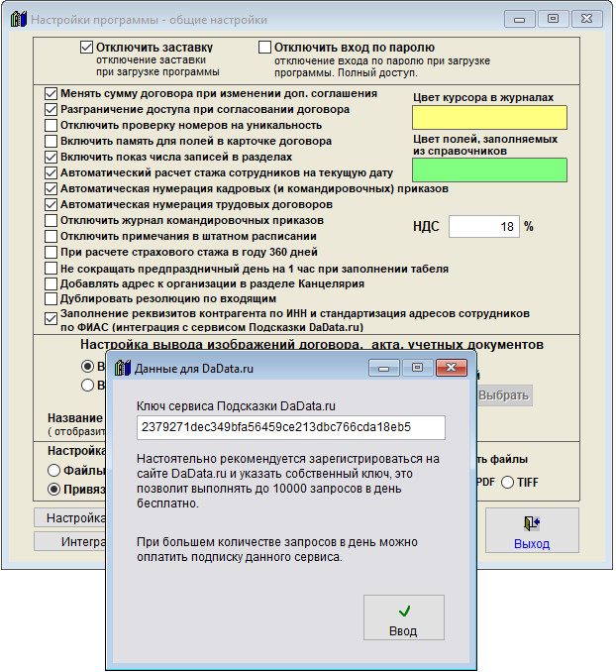Click the 'Настройка...' button at bottom left

[70, 518]
